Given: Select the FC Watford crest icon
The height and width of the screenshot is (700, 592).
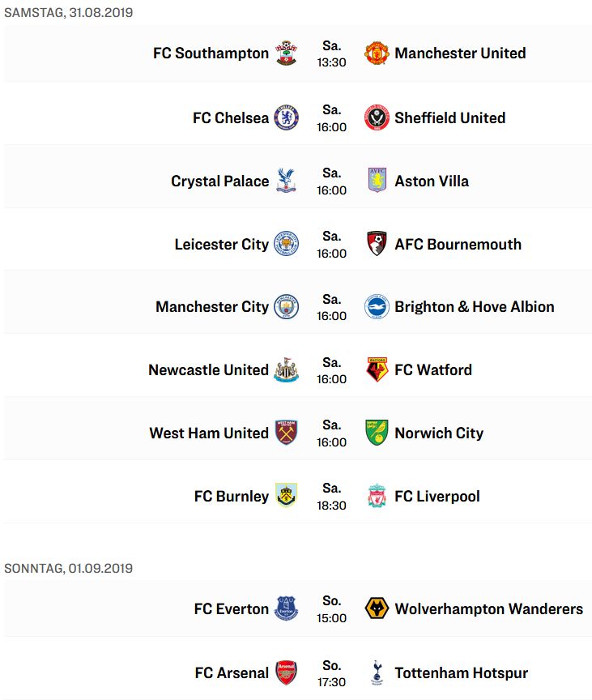Looking at the screenshot, I should (x=377, y=369).
